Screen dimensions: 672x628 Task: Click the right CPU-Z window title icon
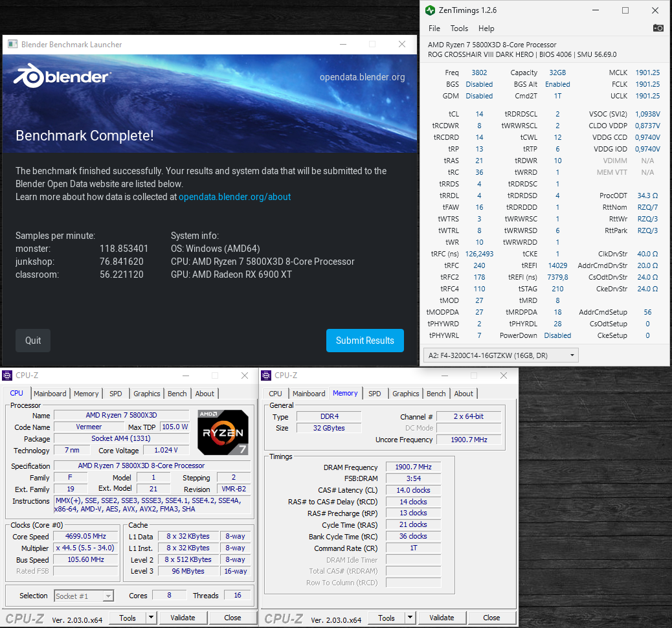point(266,376)
